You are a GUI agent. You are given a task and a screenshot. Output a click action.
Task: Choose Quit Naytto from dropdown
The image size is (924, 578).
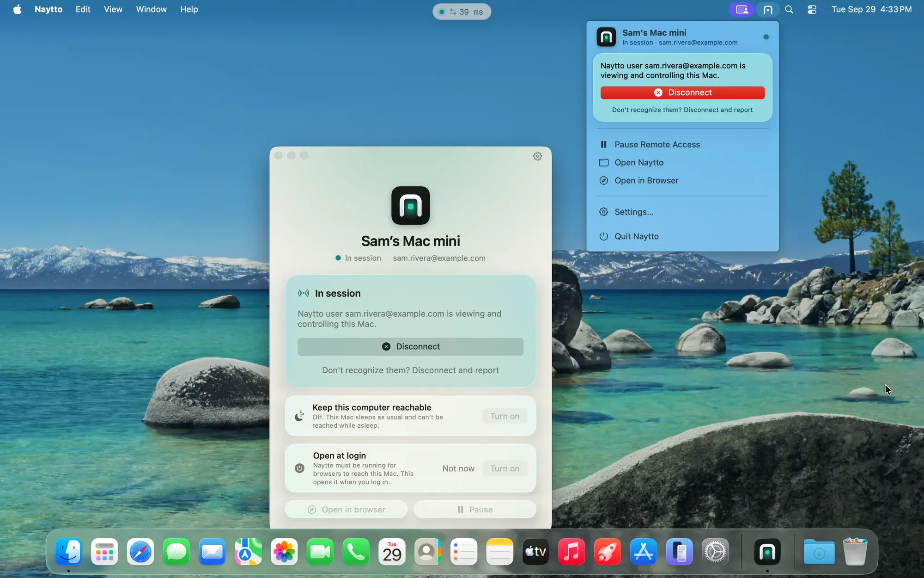point(682,236)
